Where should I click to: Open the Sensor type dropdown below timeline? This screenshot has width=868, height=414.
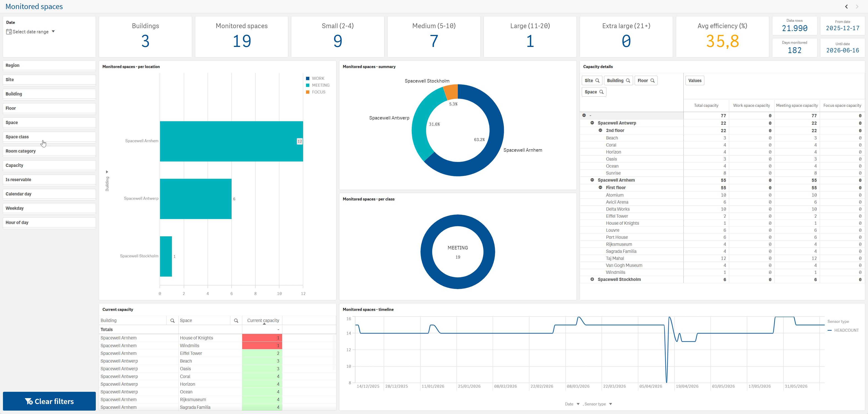click(x=598, y=404)
